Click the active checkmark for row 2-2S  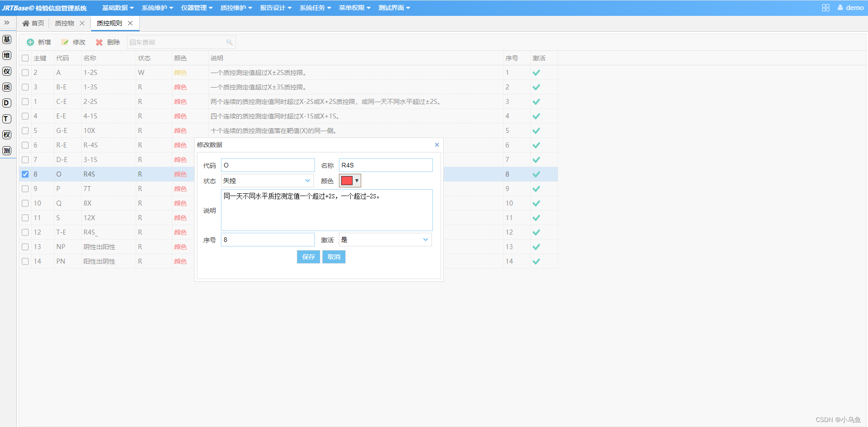[x=536, y=102]
